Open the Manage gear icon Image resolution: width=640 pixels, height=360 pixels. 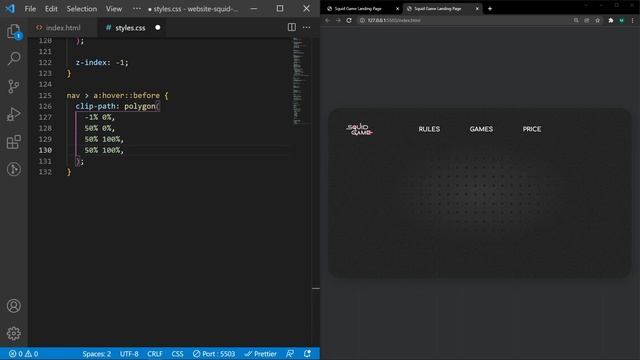pyautogui.click(x=13, y=333)
